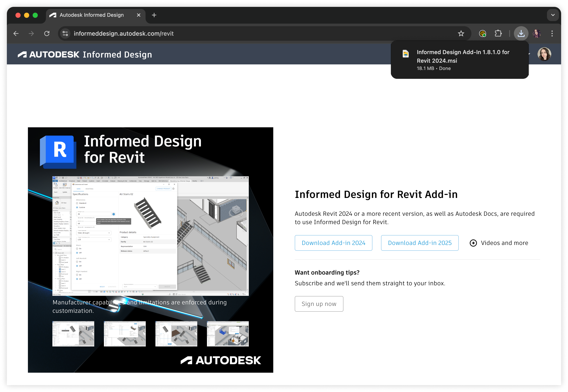Click Download Add-in 2025 button
The image size is (568, 392).
pyautogui.click(x=419, y=243)
